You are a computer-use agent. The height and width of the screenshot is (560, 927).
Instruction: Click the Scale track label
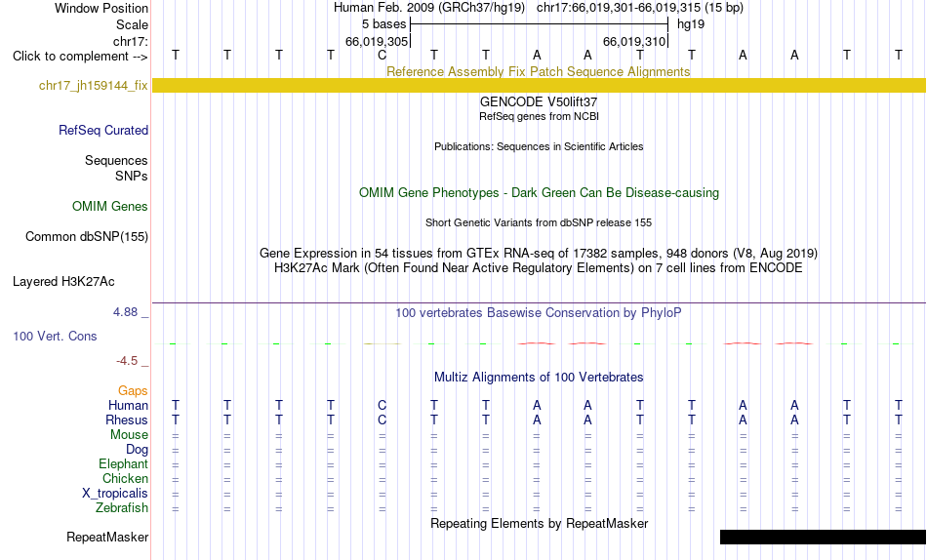[x=133, y=24]
